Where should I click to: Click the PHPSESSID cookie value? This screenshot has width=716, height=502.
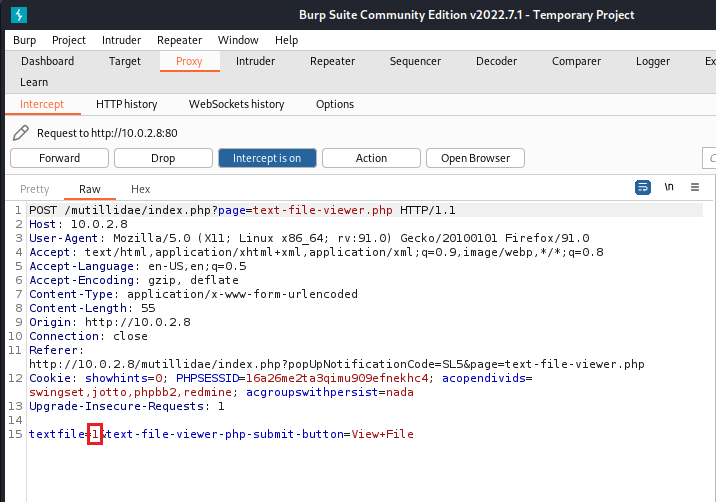pos(337,378)
